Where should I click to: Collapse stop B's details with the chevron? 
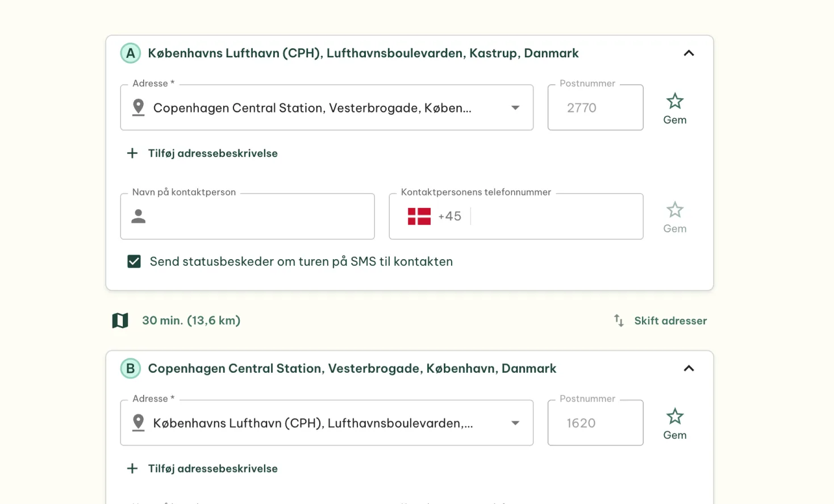click(689, 368)
